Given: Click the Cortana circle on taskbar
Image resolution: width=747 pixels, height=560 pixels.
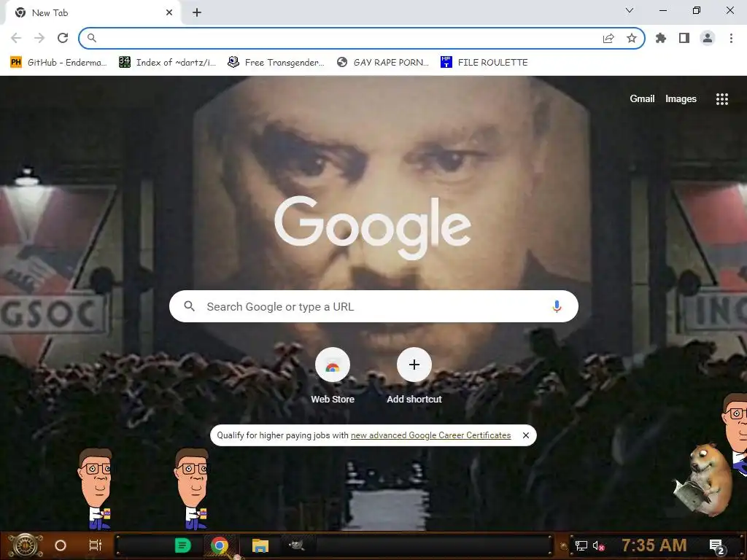Looking at the screenshot, I should (61, 545).
